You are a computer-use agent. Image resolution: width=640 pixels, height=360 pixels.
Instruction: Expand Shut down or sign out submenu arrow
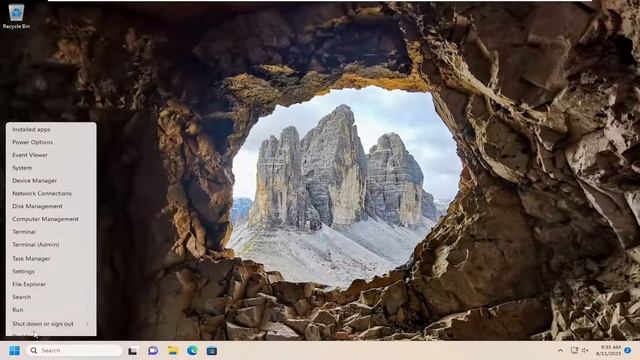pos(87,324)
